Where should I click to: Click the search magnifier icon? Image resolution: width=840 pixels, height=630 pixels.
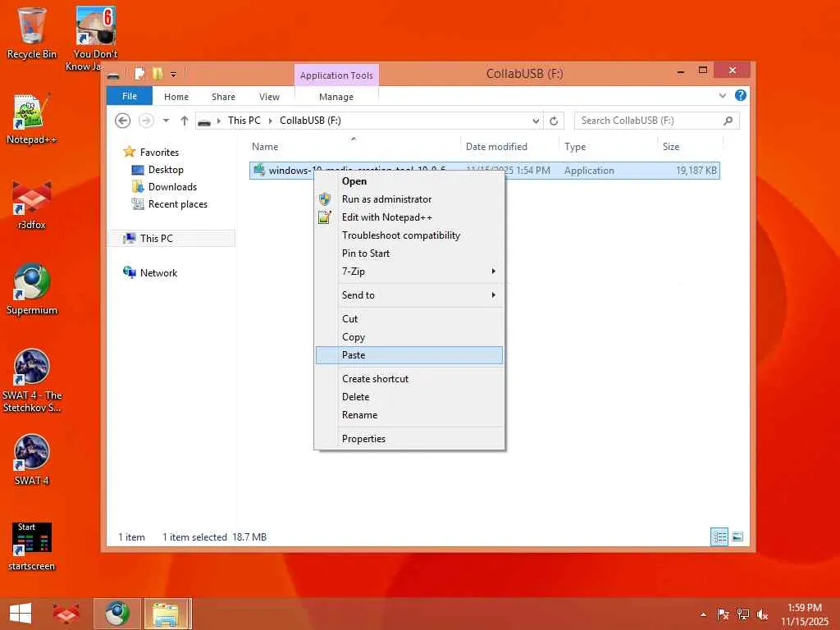(728, 121)
